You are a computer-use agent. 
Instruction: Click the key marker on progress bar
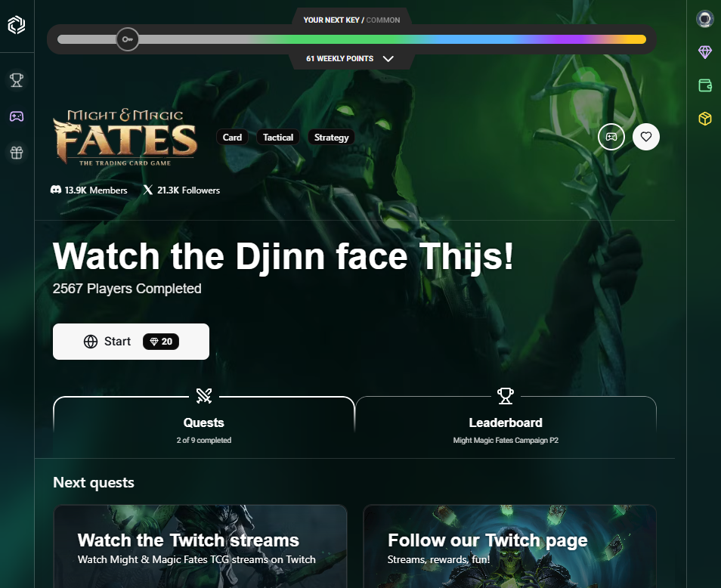coord(128,39)
